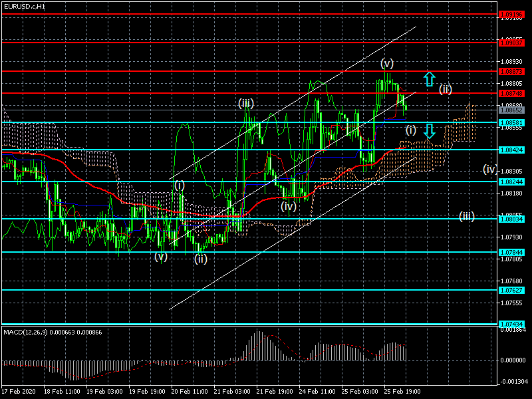532x399 pixels.
Task: Select the cyan 1.08581 support tag
Action: point(512,122)
